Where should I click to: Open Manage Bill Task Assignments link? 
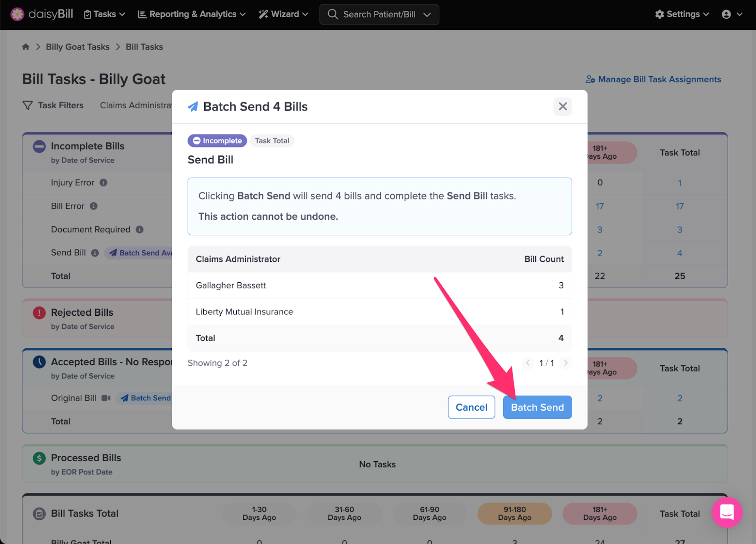point(653,79)
